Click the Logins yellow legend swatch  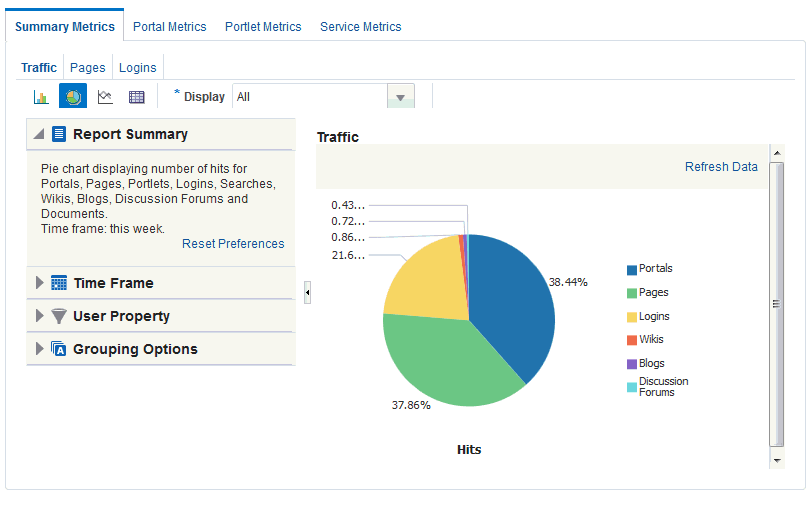632,317
